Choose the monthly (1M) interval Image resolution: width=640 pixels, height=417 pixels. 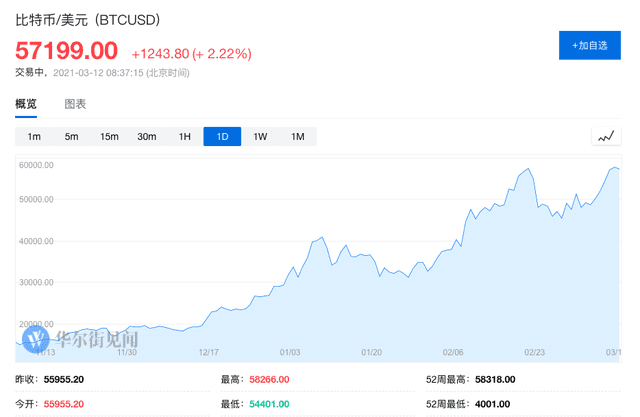[297, 136]
